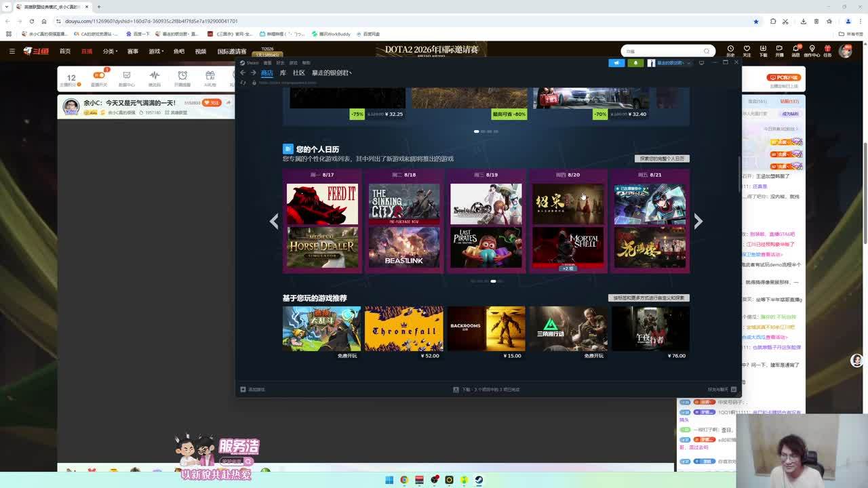Open Douyu esports events nav item
This screenshot has width=868, height=488.
(x=133, y=52)
